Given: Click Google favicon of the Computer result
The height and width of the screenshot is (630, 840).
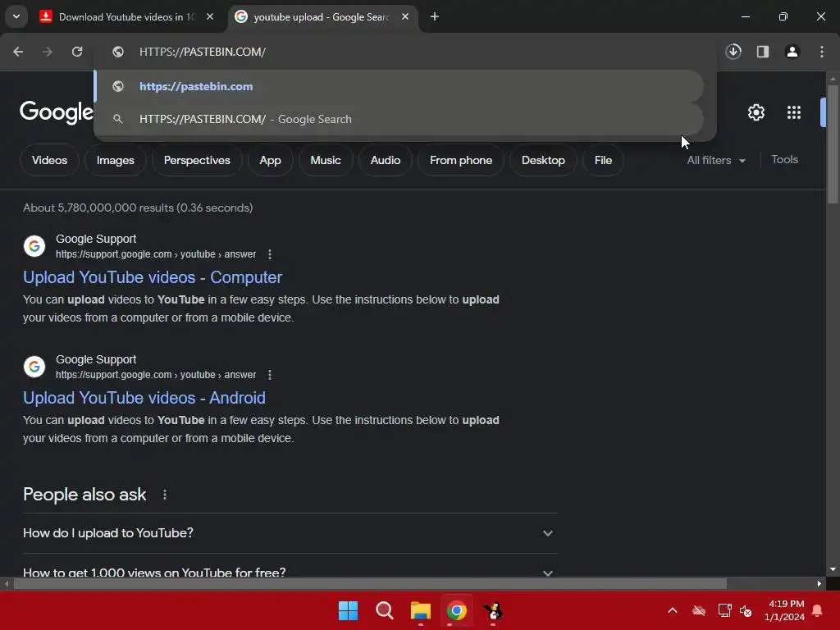Looking at the screenshot, I should point(34,246).
